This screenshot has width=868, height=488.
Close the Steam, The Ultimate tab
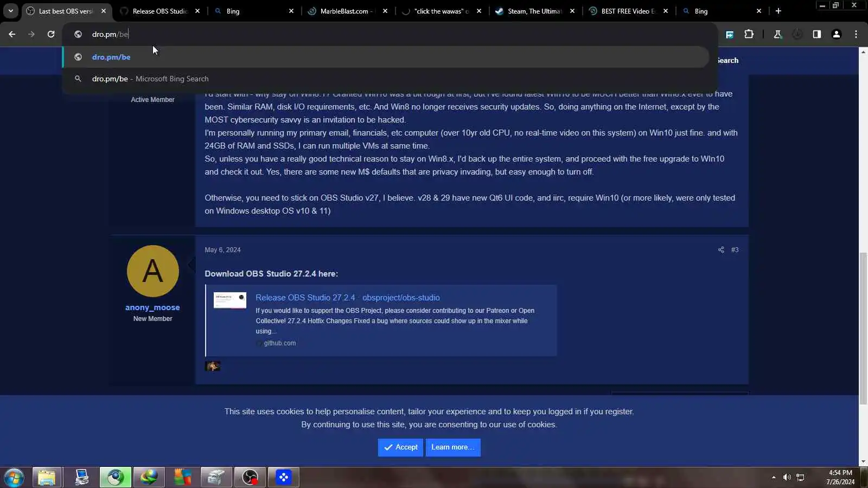(x=572, y=11)
